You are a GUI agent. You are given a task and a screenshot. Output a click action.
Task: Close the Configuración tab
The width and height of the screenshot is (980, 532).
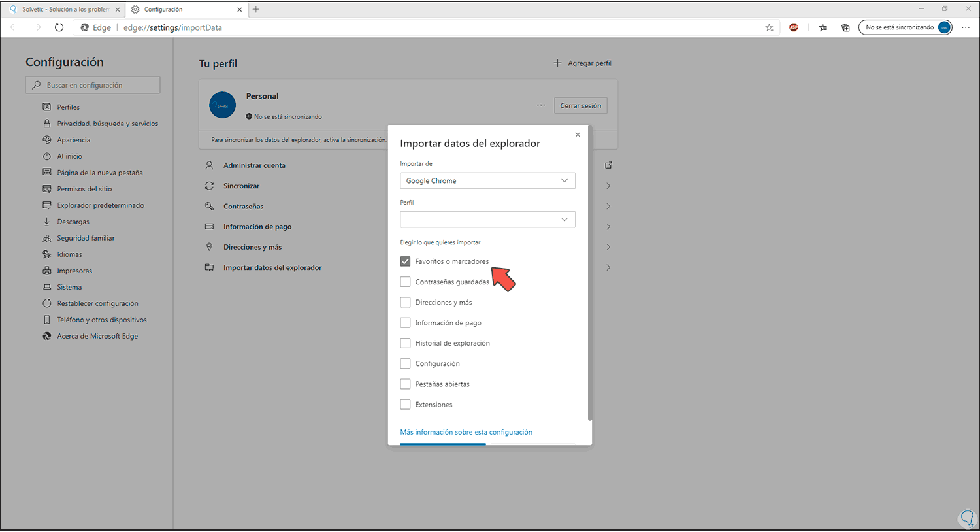pyautogui.click(x=240, y=10)
